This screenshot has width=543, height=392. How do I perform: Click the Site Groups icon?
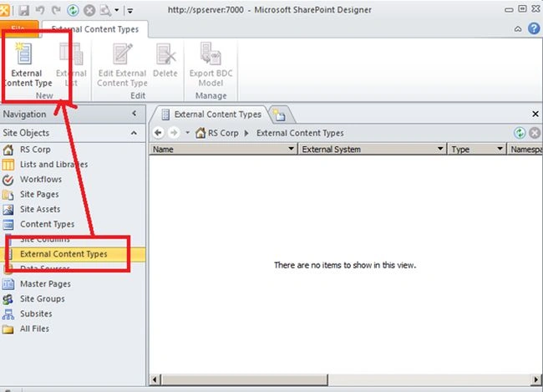click(x=8, y=299)
